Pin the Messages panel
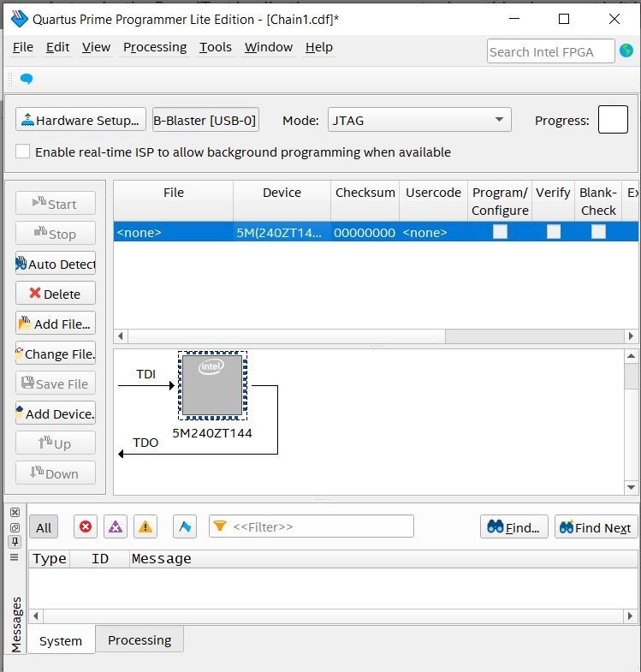The image size is (641, 672). pyautogui.click(x=15, y=542)
